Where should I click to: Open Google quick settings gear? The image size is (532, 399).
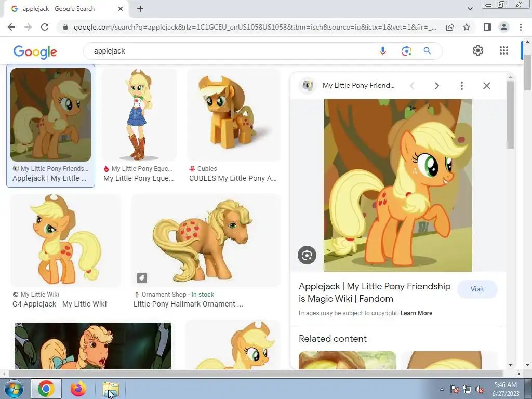click(x=478, y=50)
